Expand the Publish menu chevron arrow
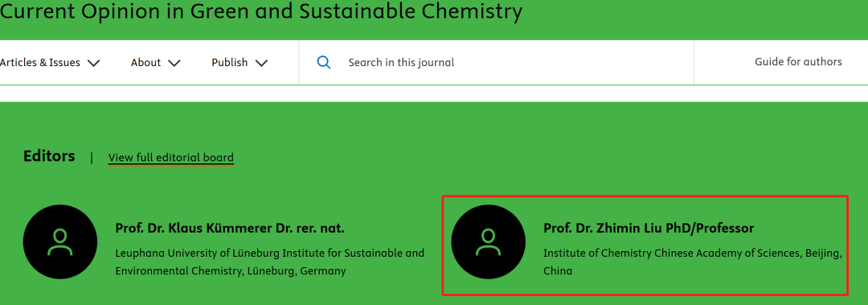The height and width of the screenshot is (305, 868). (260, 63)
